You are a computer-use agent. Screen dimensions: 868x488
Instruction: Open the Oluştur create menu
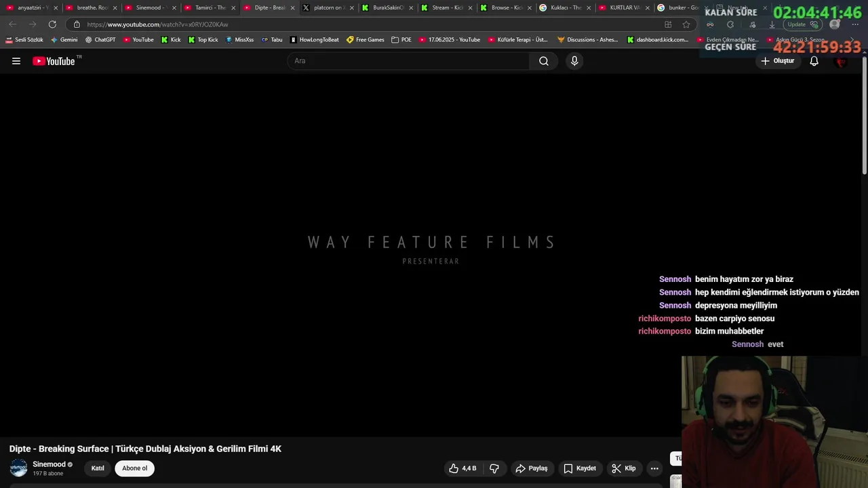coord(777,61)
